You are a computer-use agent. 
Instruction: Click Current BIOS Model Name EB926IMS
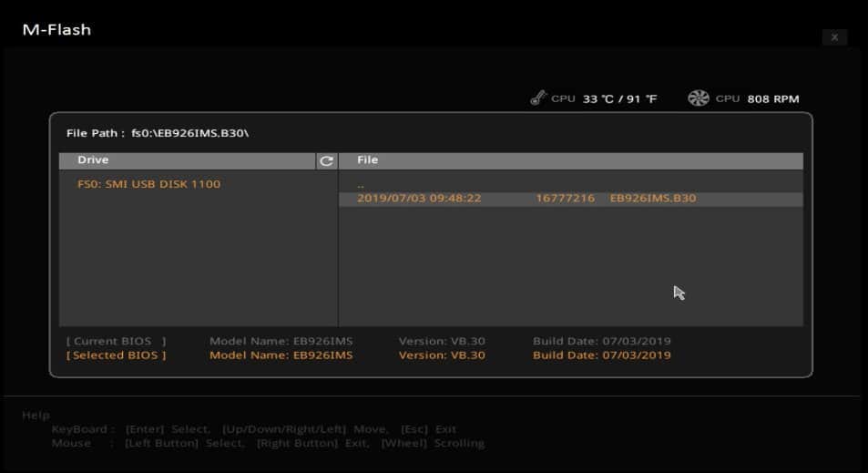pyautogui.click(x=281, y=341)
